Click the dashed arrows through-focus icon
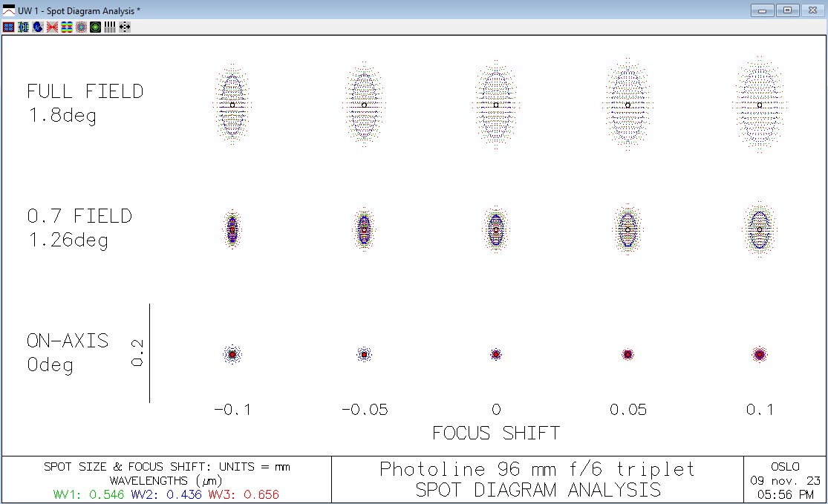The image size is (828, 504). pyautogui.click(x=124, y=27)
